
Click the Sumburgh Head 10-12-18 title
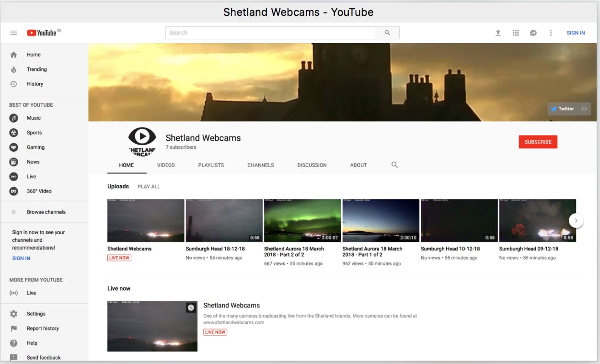pyautogui.click(x=450, y=249)
